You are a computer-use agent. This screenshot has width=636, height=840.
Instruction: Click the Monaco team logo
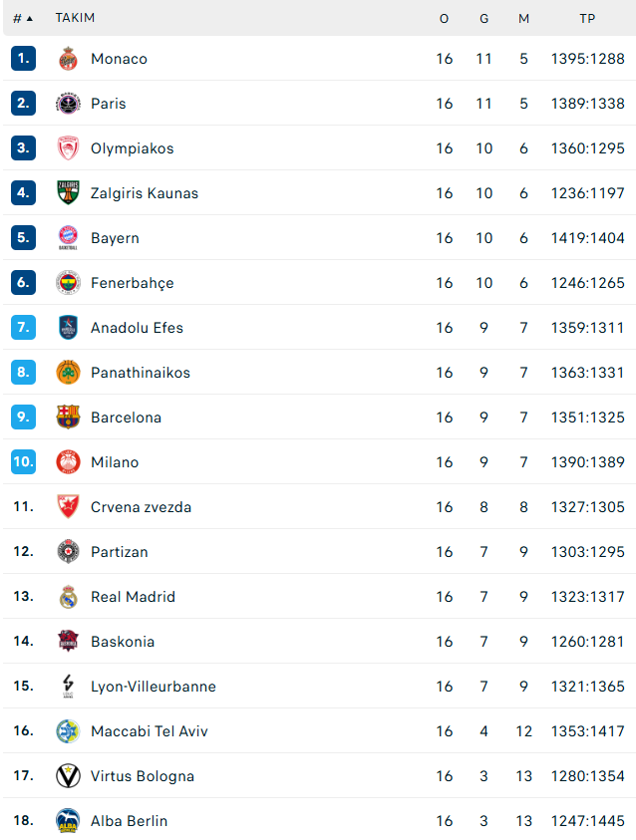tap(68, 59)
